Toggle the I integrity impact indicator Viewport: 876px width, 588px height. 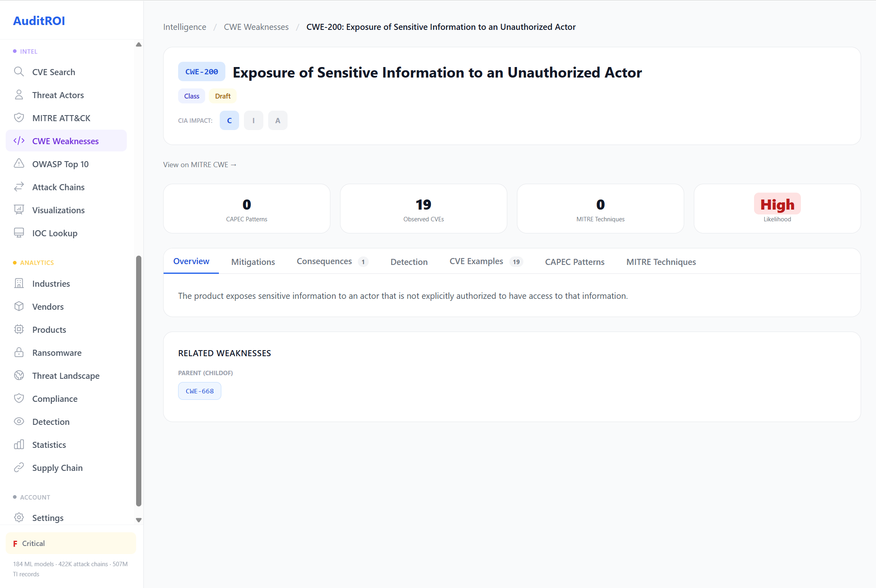(253, 120)
